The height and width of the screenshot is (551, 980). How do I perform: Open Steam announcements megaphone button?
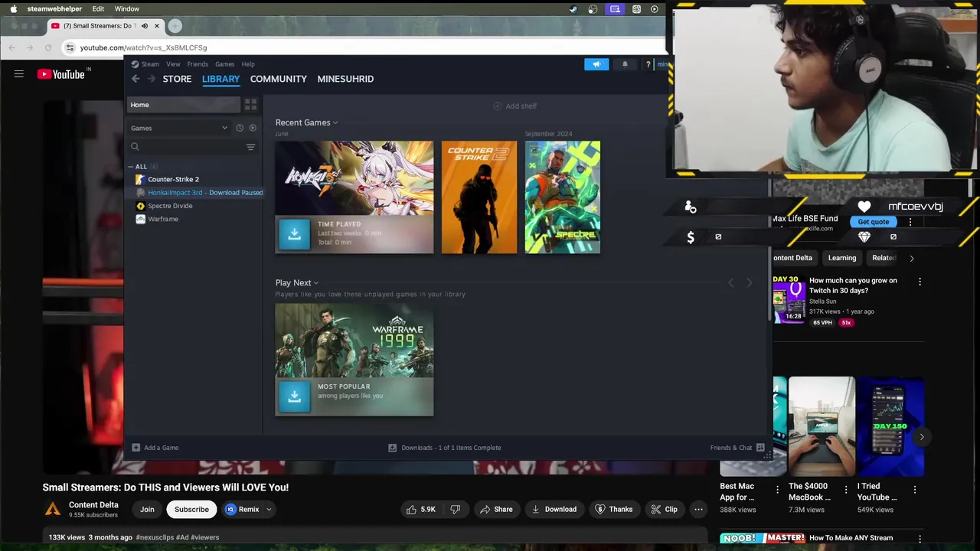[596, 64]
